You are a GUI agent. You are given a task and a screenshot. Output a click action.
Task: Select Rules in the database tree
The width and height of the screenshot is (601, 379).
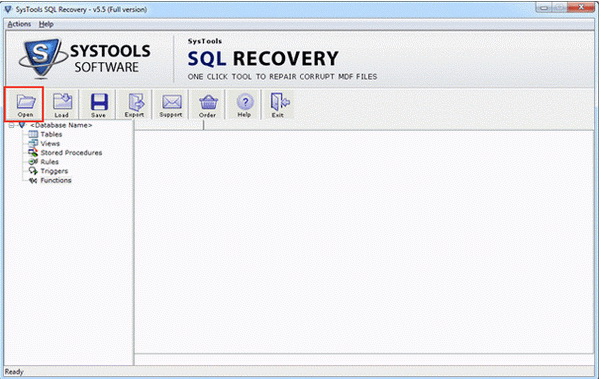[49, 162]
